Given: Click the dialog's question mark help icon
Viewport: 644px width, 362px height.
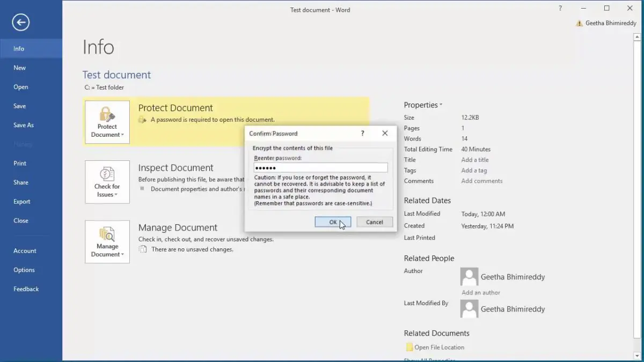Looking at the screenshot, I should tap(363, 134).
